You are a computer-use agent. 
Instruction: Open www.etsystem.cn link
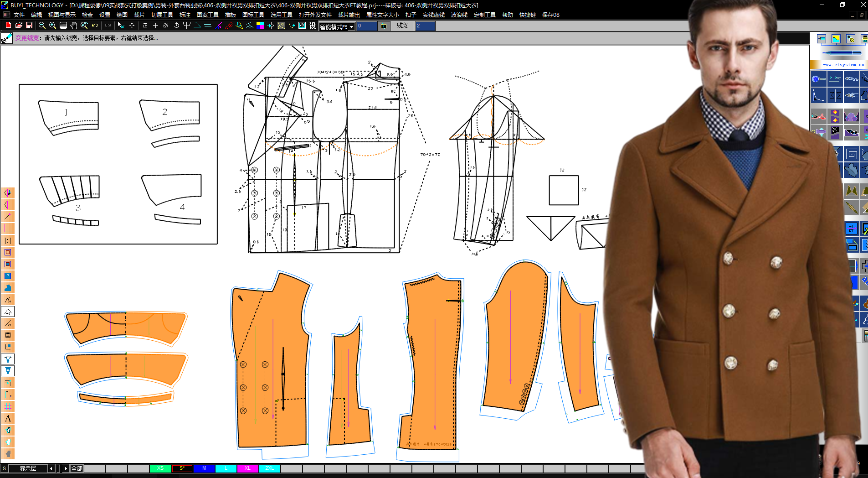pyautogui.click(x=843, y=65)
